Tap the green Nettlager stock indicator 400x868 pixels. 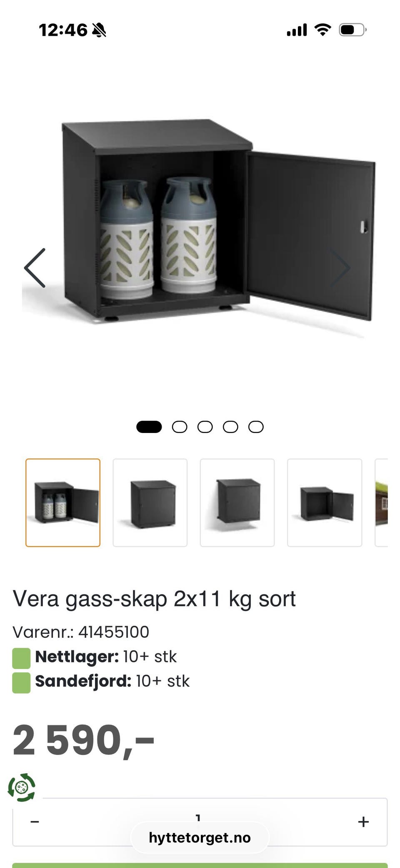pos(21,658)
